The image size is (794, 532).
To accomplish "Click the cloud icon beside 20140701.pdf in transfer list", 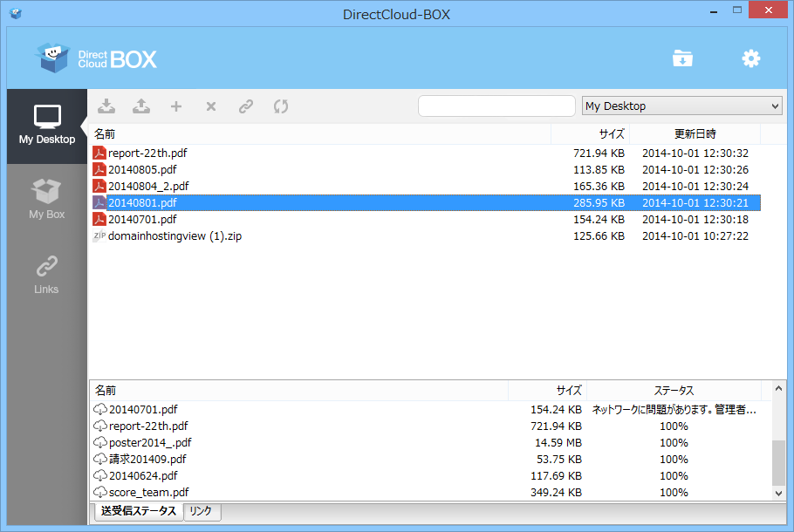I will click(100, 409).
